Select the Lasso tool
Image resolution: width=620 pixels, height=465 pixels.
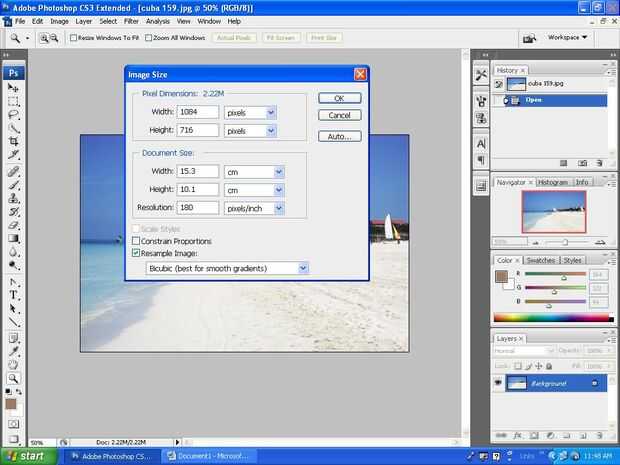(x=13, y=115)
